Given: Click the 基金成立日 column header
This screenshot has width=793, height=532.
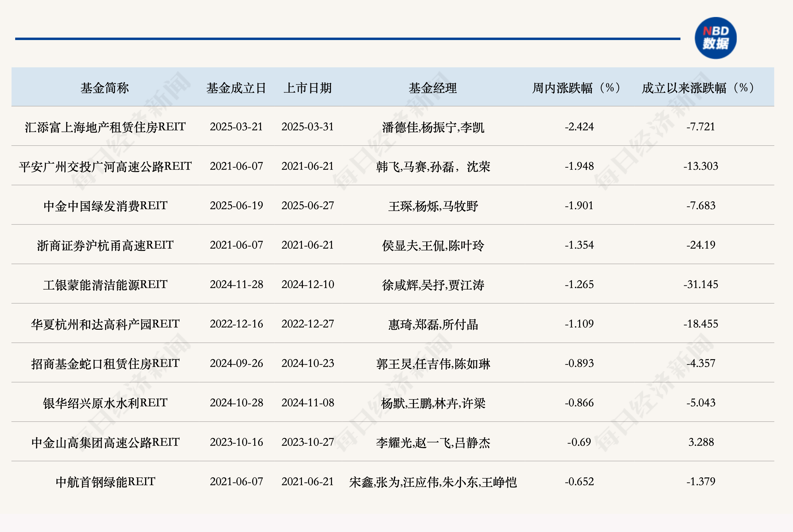Looking at the screenshot, I should tap(236, 88).
